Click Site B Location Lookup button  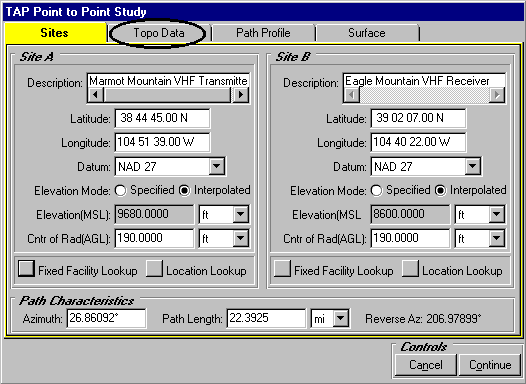pos(410,268)
